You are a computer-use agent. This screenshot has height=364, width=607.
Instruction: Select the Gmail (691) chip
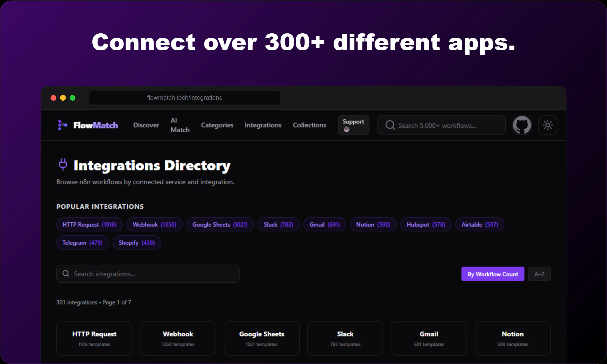324,224
